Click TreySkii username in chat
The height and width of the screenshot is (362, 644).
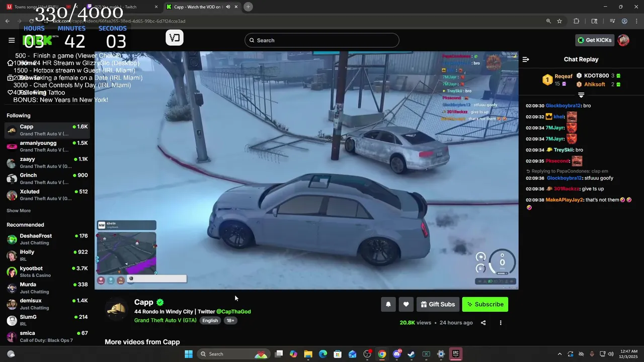[x=563, y=150]
